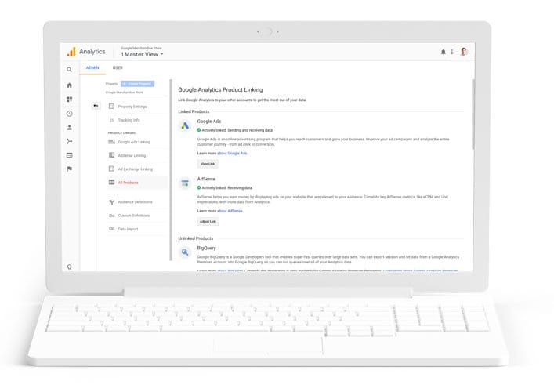Click the Create Property button

click(137, 83)
